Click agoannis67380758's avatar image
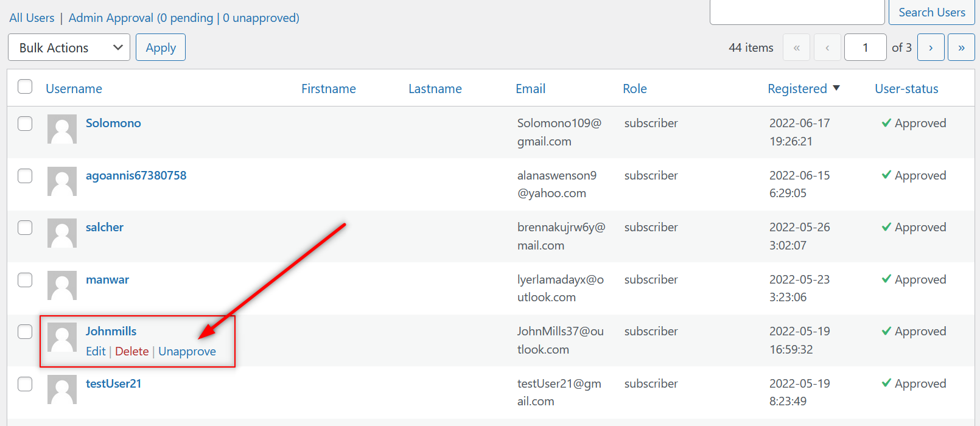This screenshot has width=980, height=426. tap(62, 181)
